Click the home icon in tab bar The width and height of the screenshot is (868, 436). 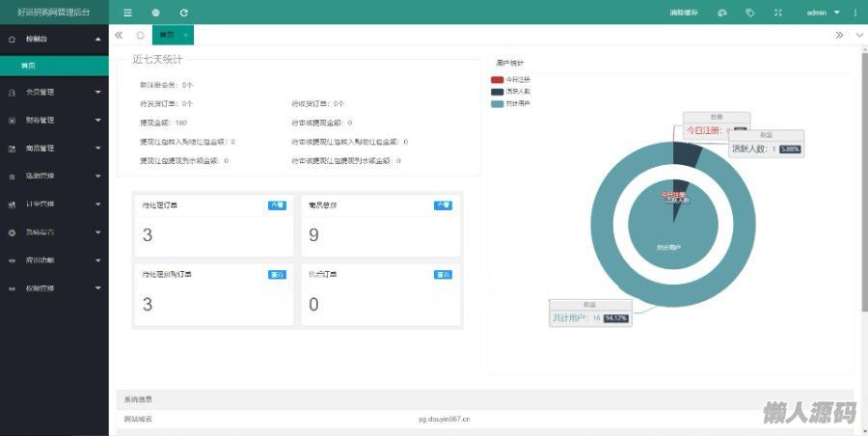(141, 35)
